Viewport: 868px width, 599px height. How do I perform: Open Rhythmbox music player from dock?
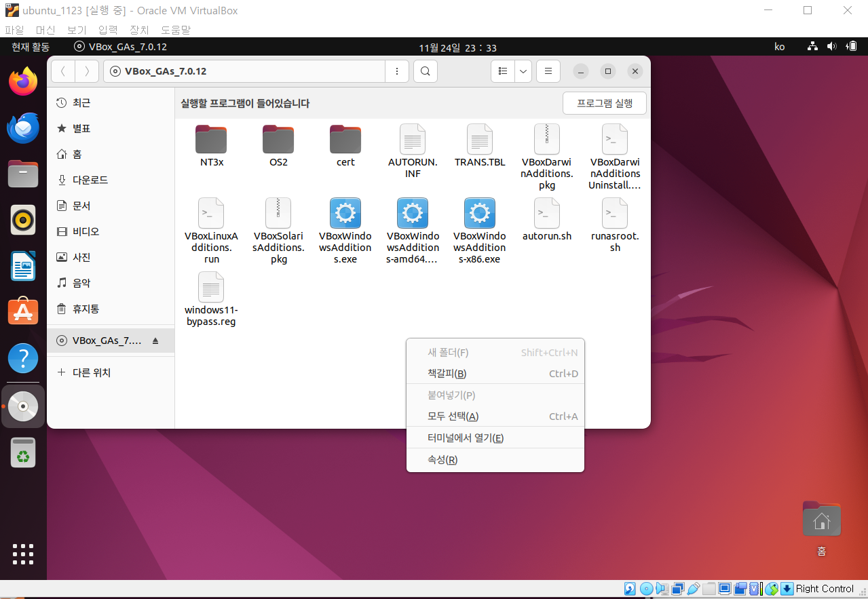23,220
